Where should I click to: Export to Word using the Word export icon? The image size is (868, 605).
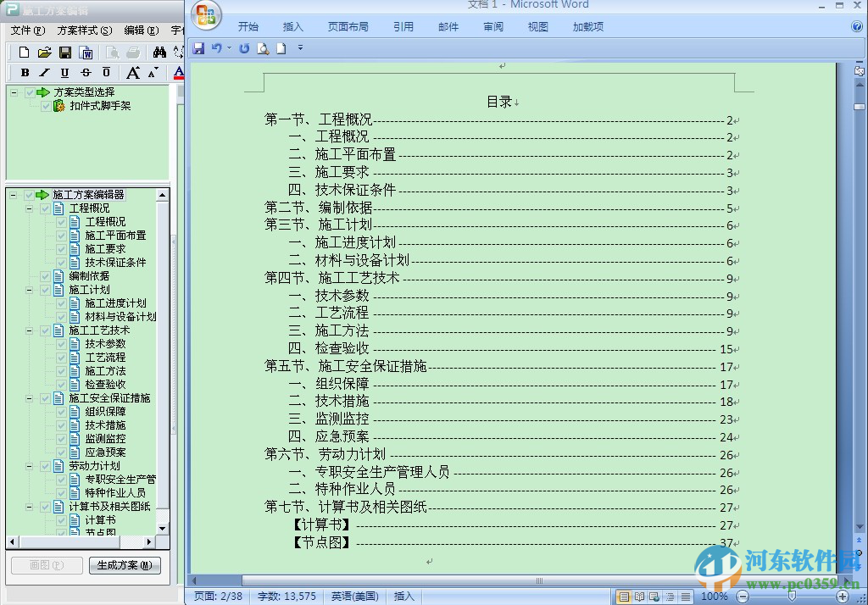pyautogui.click(x=86, y=52)
